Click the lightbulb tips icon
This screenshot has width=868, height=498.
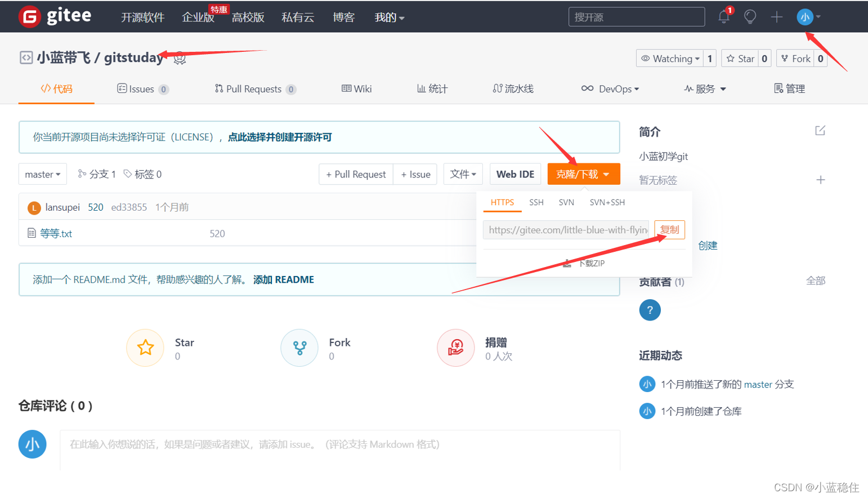(750, 17)
